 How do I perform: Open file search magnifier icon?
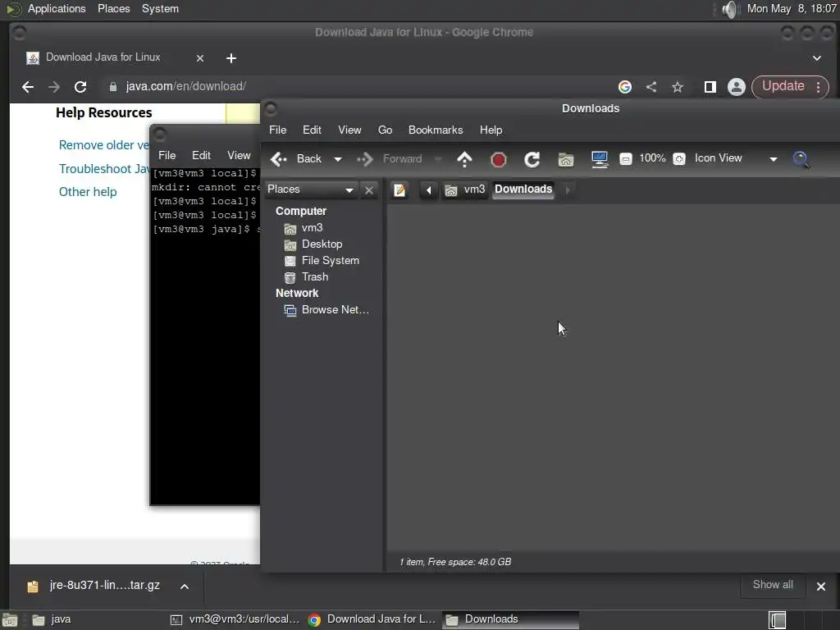[801, 159]
